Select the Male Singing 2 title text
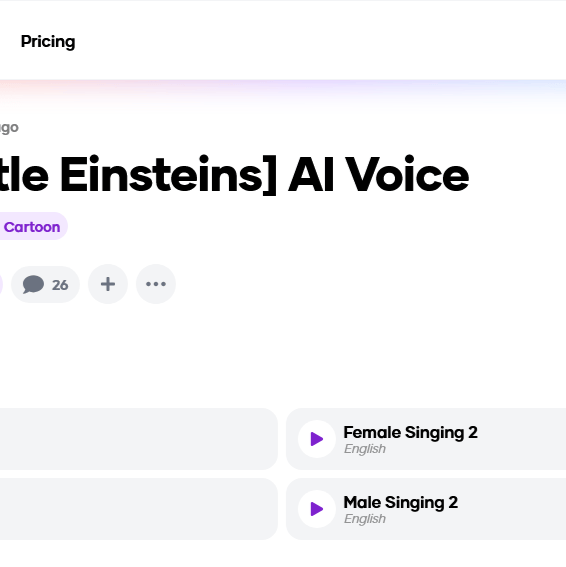 (x=401, y=503)
